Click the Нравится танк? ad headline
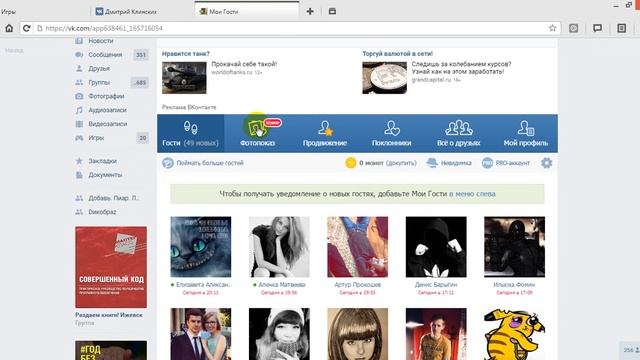Image resolution: width=640 pixels, height=360 pixels. pyautogui.click(x=186, y=53)
